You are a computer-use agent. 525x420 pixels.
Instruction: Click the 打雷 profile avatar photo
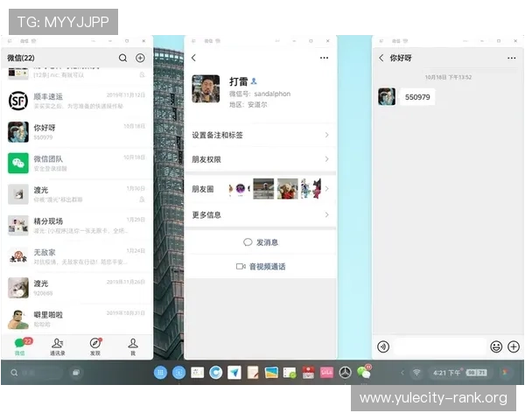point(206,88)
